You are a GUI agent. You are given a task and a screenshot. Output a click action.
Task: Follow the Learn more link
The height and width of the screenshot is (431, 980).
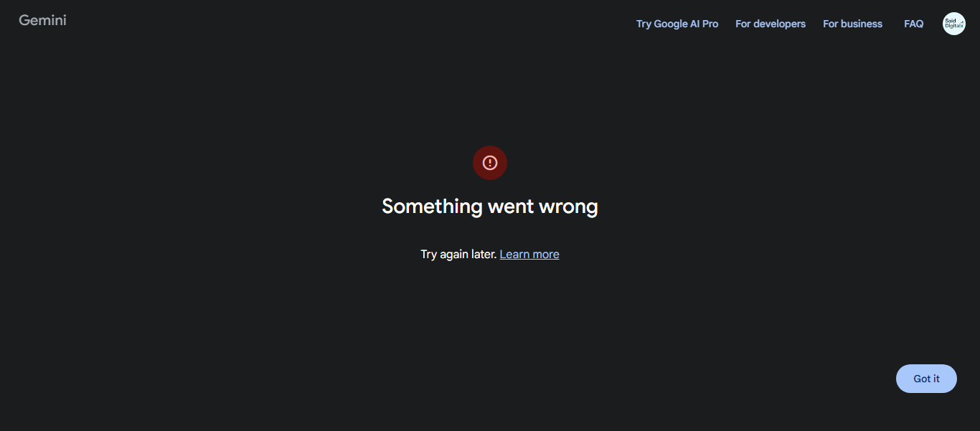click(x=529, y=254)
